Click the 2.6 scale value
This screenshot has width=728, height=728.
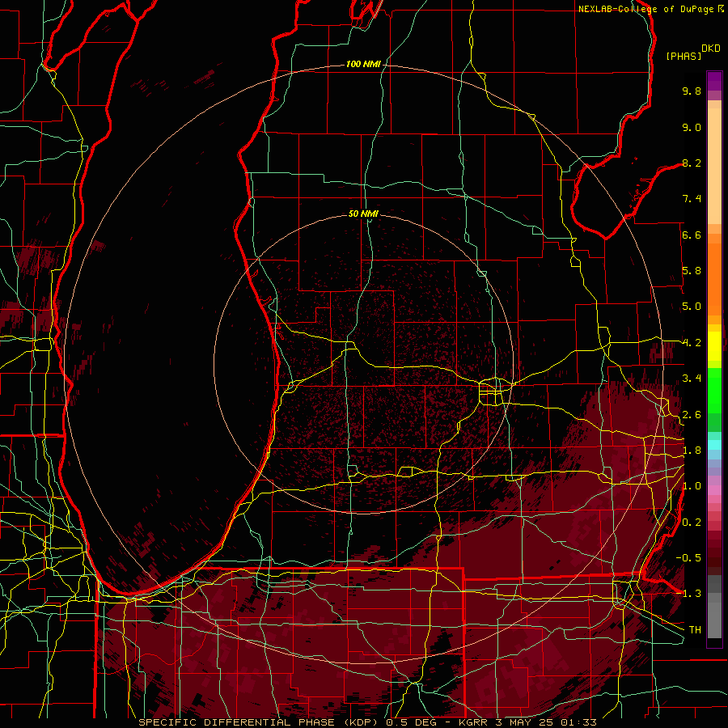click(692, 415)
